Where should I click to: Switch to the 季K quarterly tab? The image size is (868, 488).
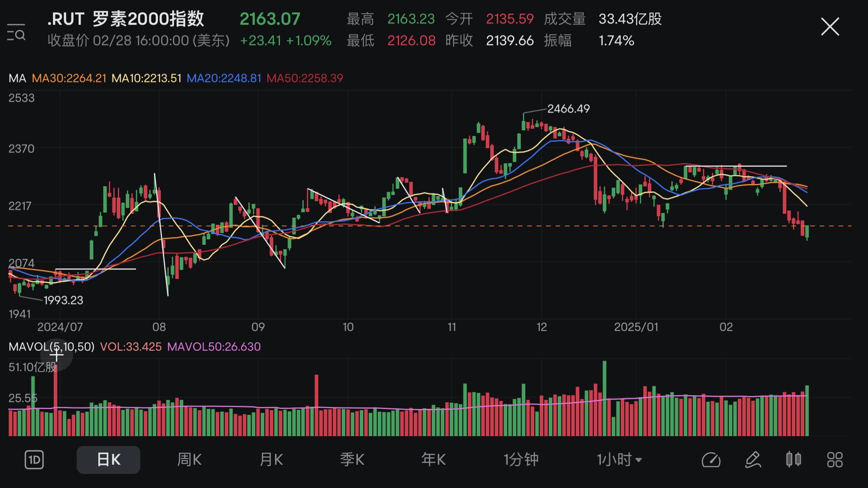point(352,460)
